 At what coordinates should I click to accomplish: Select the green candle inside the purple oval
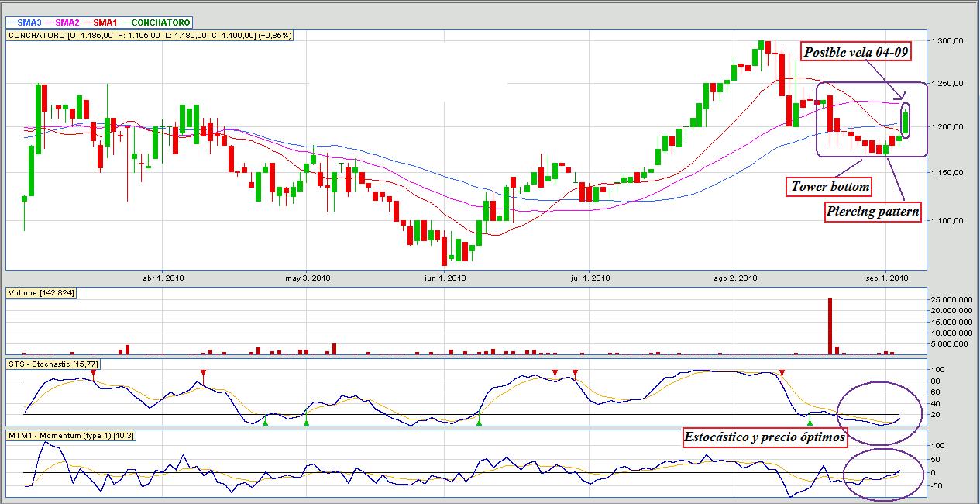click(906, 123)
